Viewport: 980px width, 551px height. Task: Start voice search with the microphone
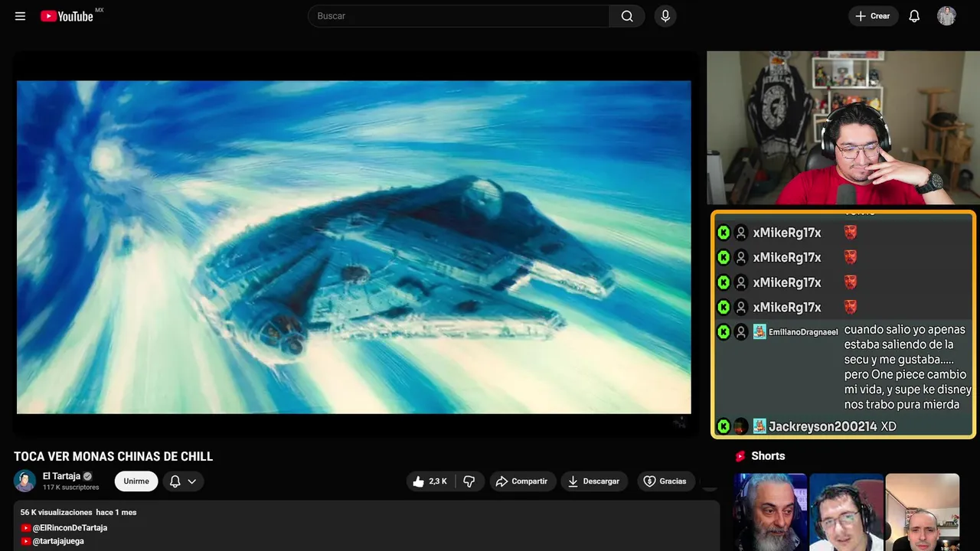pyautogui.click(x=665, y=16)
